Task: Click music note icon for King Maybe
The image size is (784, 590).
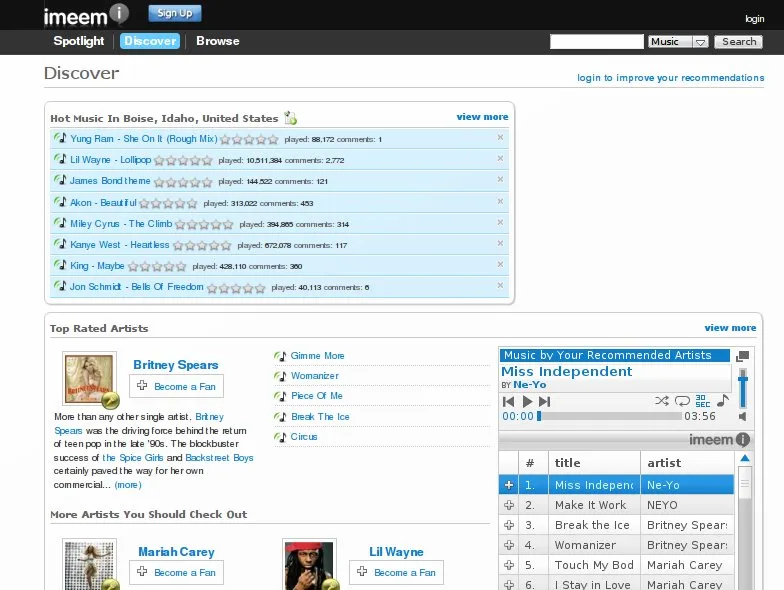Action: (x=60, y=264)
